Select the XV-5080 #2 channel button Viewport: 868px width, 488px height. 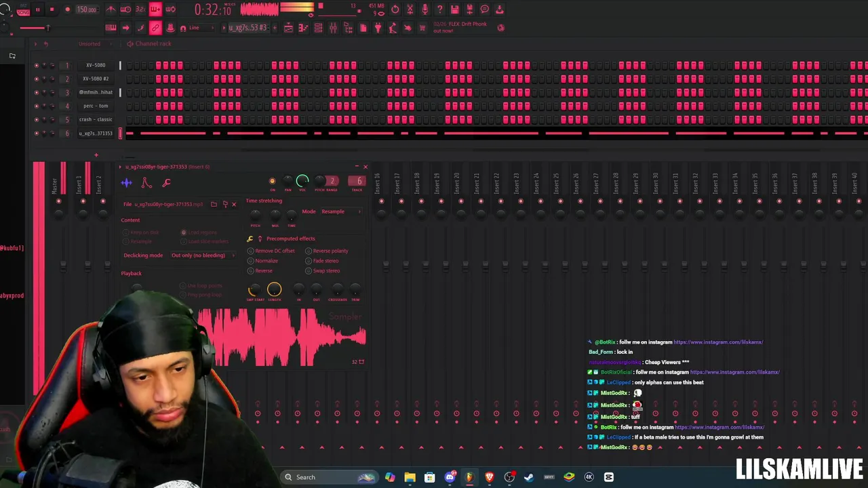(96, 79)
